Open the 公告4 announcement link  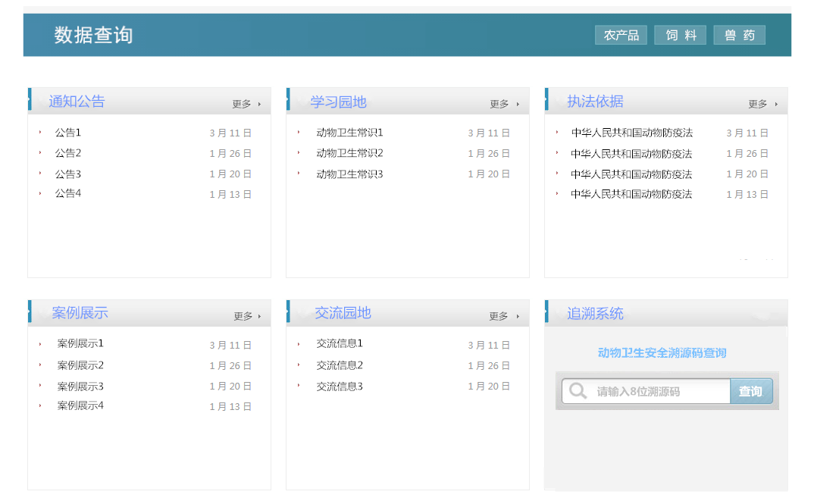click(x=67, y=193)
